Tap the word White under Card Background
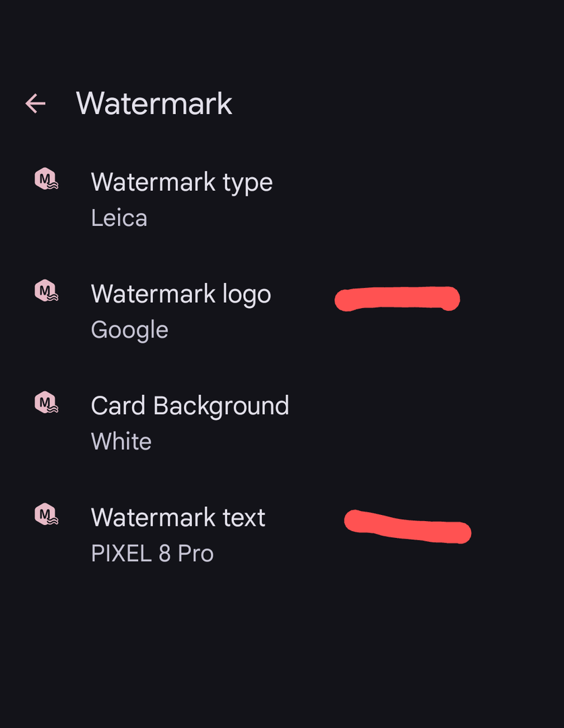Viewport: 564px width, 728px height. pos(121,442)
